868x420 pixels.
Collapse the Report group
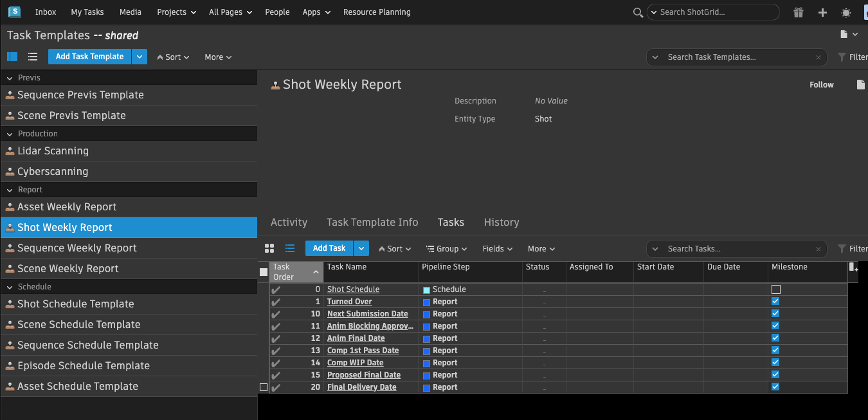click(10, 190)
